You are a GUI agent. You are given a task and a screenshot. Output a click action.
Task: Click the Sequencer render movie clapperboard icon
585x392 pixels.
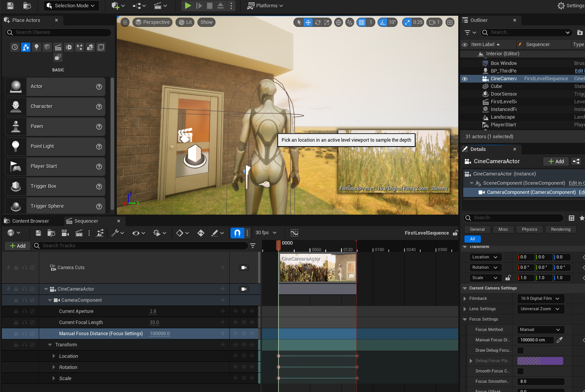[x=79, y=233]
